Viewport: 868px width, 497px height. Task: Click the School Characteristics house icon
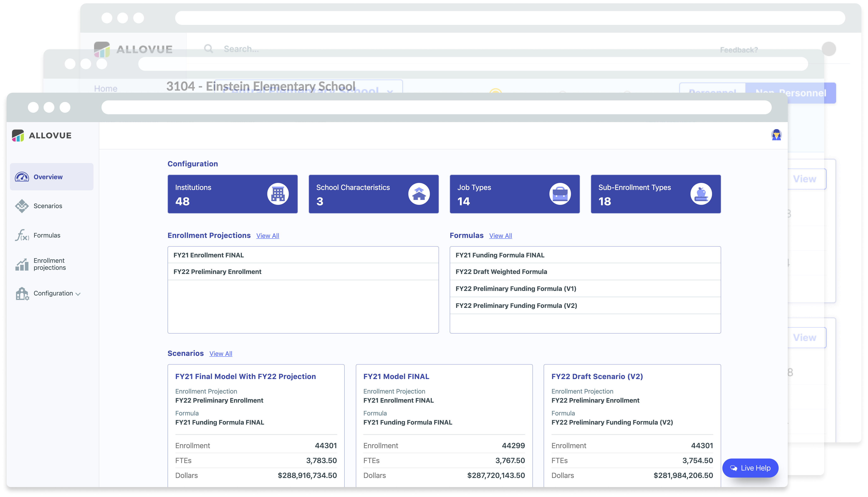(419, 194)
